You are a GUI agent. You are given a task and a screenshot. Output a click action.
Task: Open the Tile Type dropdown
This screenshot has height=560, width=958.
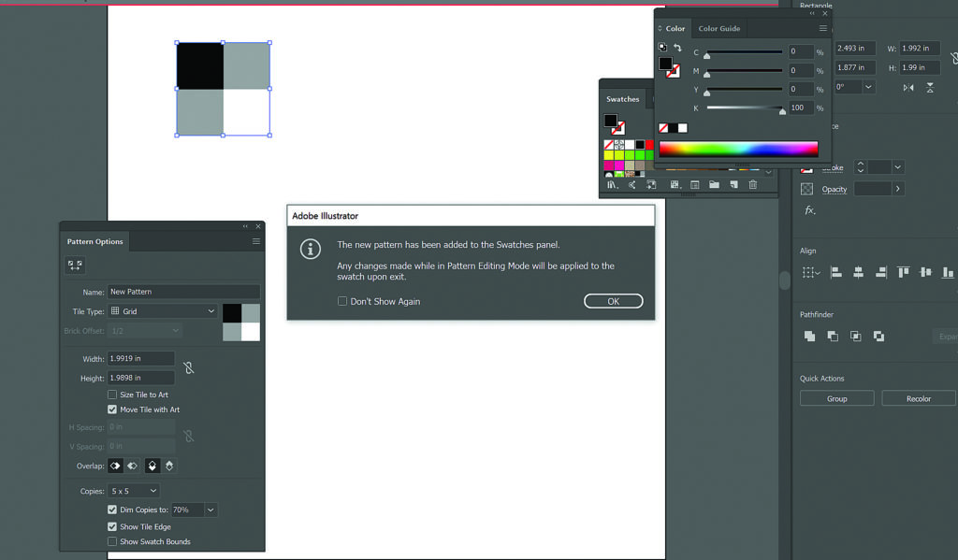coord(163,311)
